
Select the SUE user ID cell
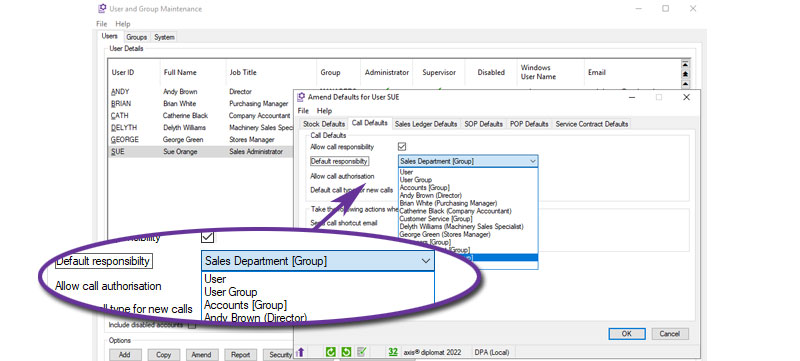click(117, 151)
